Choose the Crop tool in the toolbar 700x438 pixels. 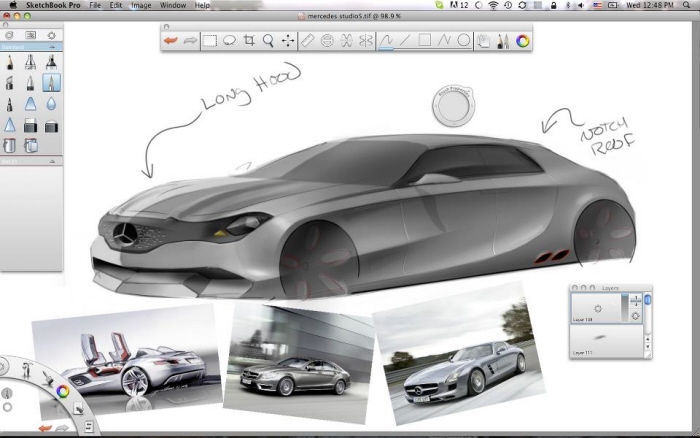click(249, 41)
